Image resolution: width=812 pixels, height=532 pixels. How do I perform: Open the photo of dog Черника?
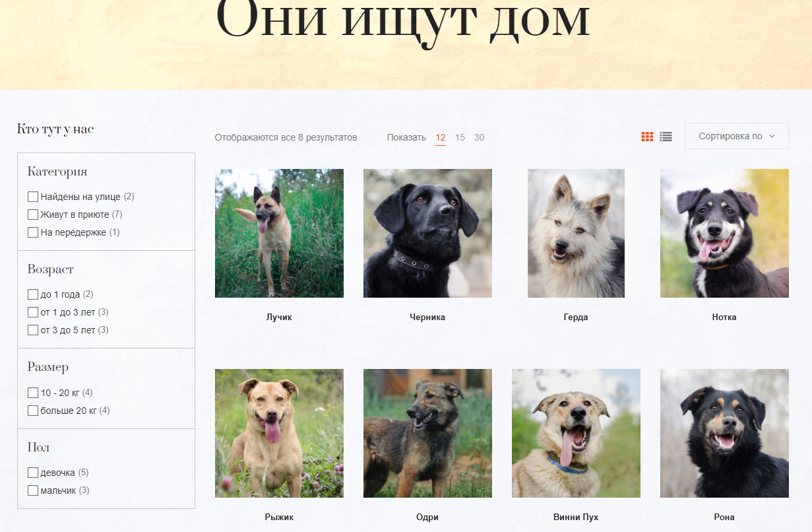427,233
